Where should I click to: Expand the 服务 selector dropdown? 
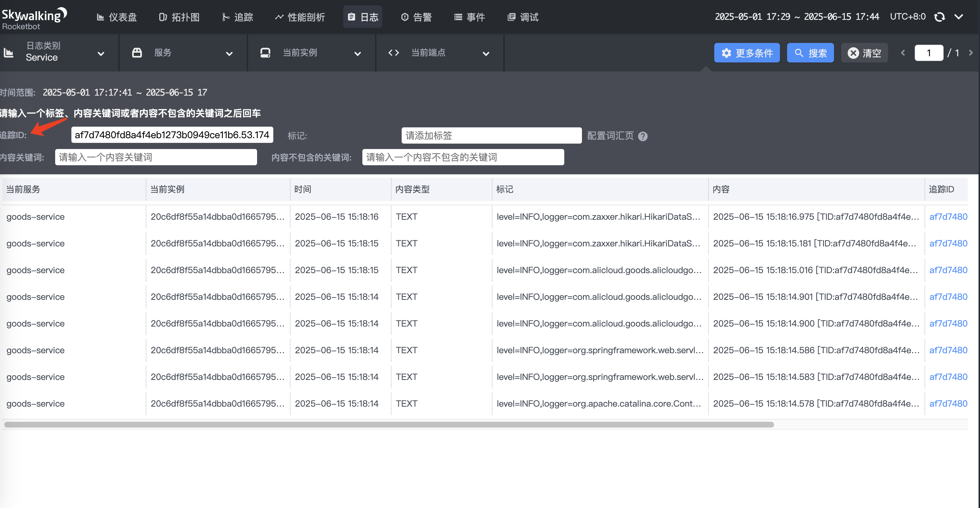click(x=229, y=54)
